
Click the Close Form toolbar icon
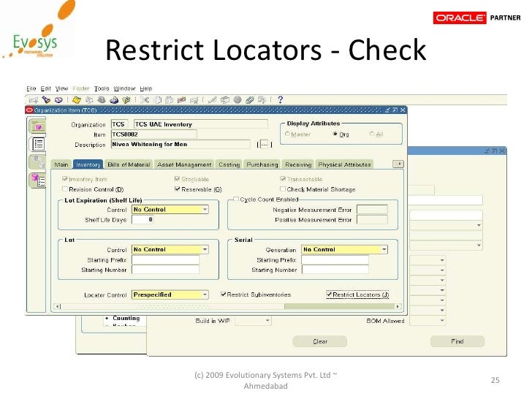click(126, 99)
